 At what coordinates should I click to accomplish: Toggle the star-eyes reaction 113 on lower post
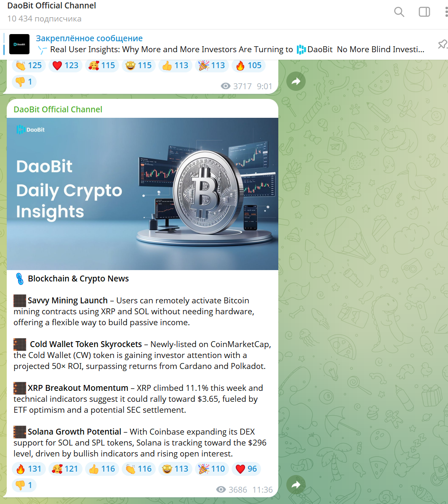click(176, 469)
